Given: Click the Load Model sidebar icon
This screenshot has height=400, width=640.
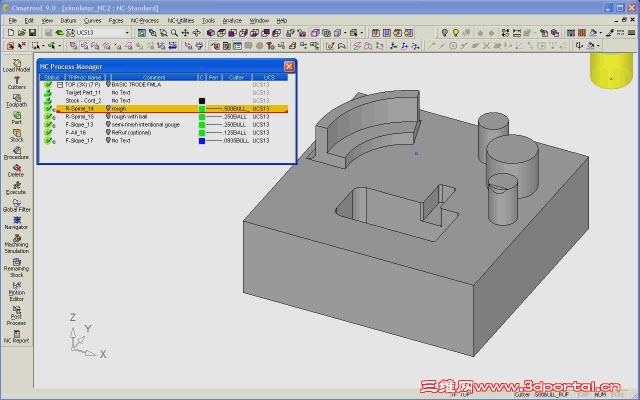Looking at the screenshot, I should coord(16,65).
